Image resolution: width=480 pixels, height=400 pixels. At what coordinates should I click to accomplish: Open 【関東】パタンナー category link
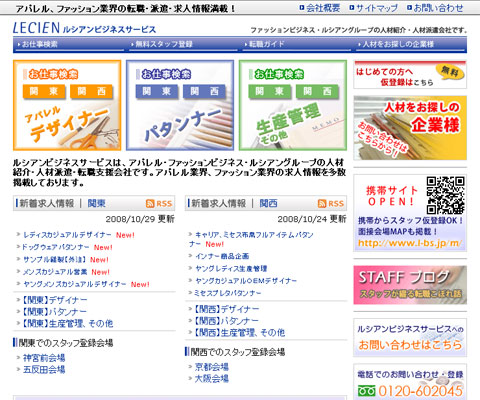(x=54, y=312)
